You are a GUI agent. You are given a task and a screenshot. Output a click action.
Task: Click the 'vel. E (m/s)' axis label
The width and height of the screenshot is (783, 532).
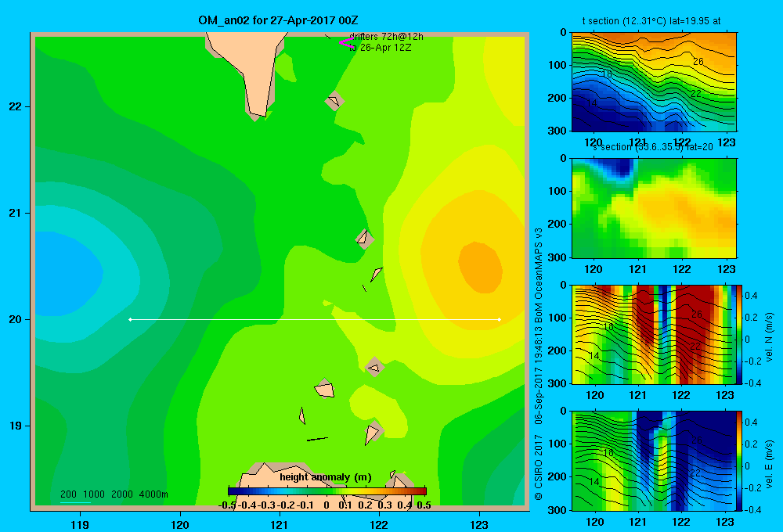point(769,464)
